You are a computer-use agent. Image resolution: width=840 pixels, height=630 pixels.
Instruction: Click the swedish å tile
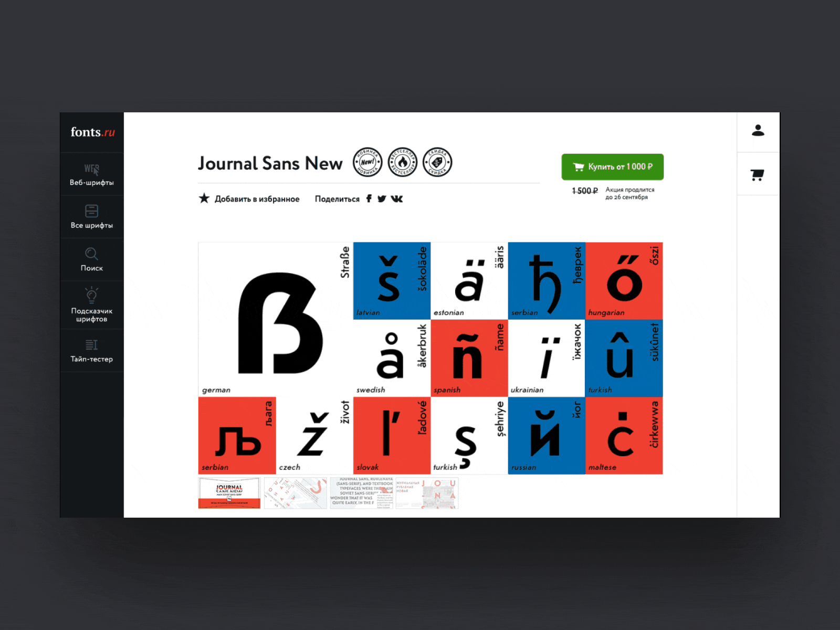click(392, 358)
